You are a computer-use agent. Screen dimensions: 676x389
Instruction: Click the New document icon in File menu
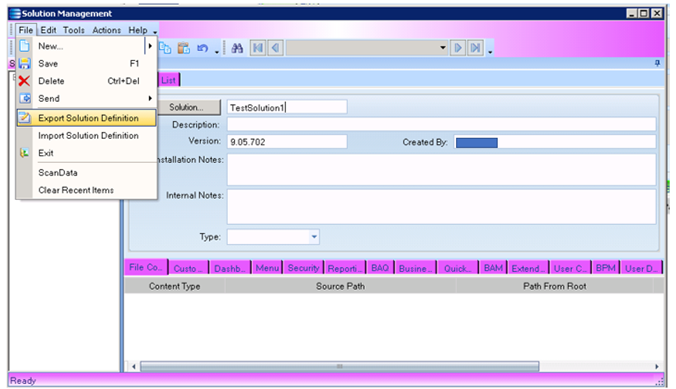tap(25, 46)
